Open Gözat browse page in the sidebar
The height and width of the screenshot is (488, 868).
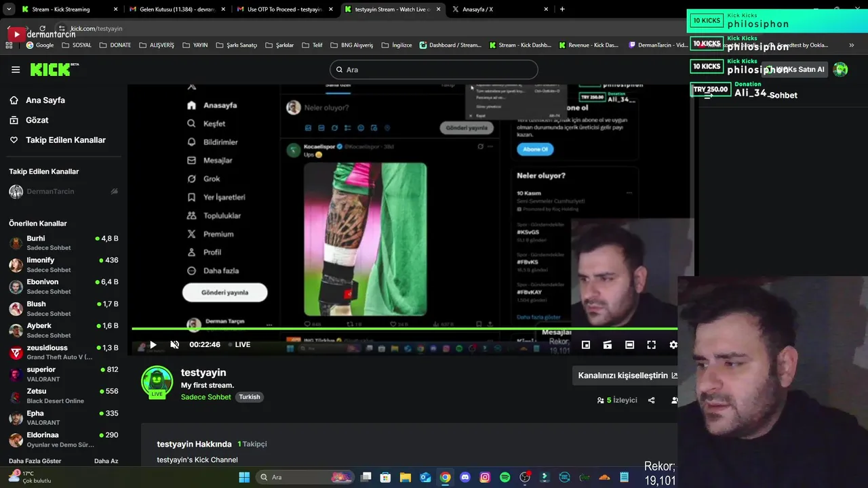[x=29, y=120]
